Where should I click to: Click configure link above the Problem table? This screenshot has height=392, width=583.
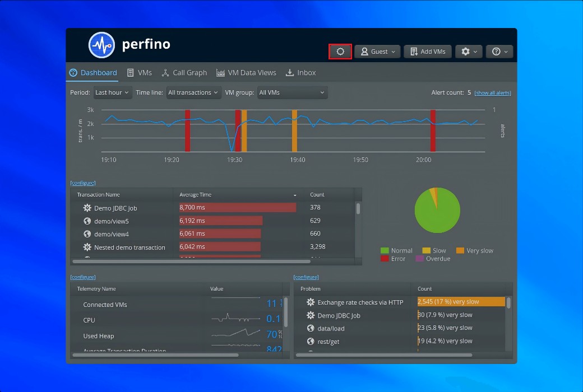pyautogui.click(x=306, y=277)
